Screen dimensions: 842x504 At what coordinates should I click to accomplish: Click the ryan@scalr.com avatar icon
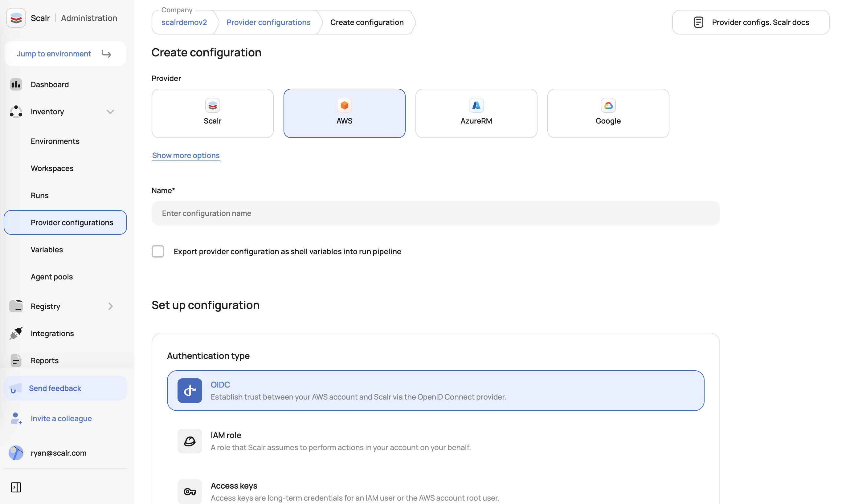pyautogui.click(x=16, y=453)
